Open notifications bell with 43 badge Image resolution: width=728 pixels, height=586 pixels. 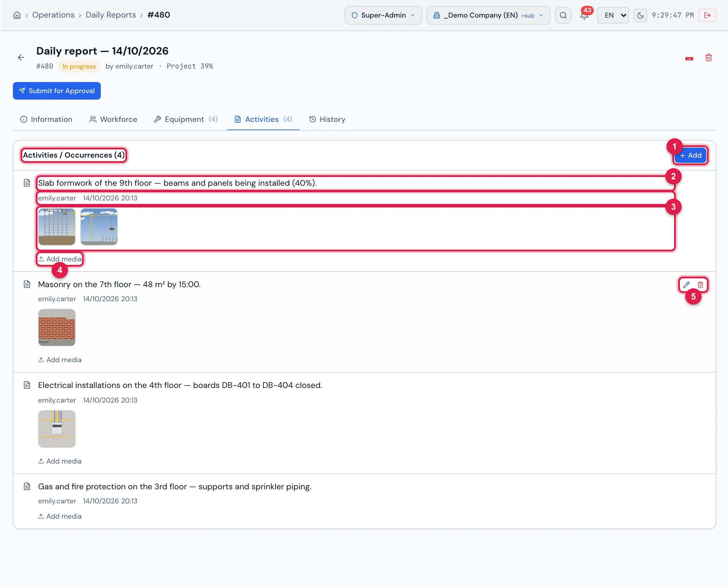point(584,15)
